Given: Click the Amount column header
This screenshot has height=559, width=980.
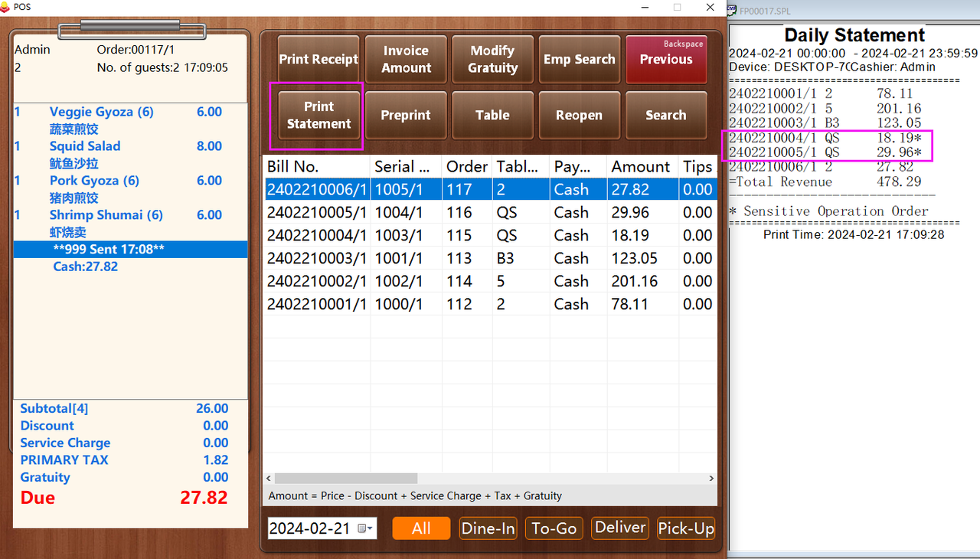Looking at the screenshot, I should 641,166.
